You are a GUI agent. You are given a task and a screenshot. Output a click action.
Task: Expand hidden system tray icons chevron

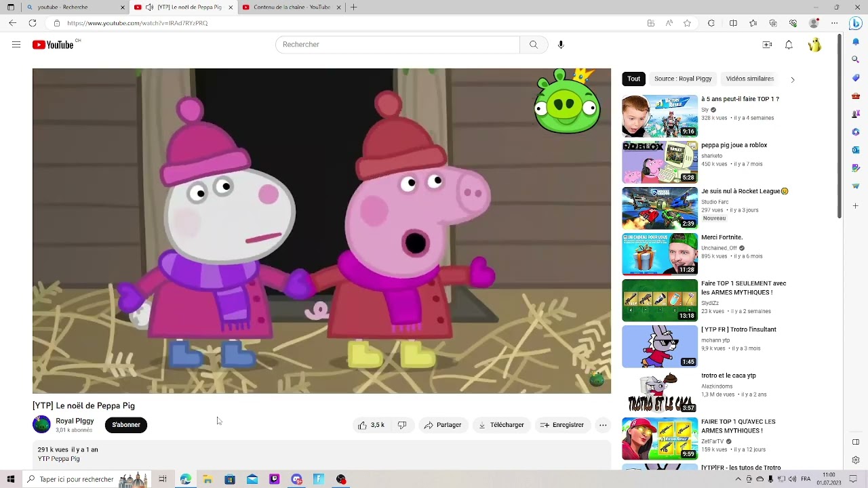pyautogui.click(x=738, y=479)
